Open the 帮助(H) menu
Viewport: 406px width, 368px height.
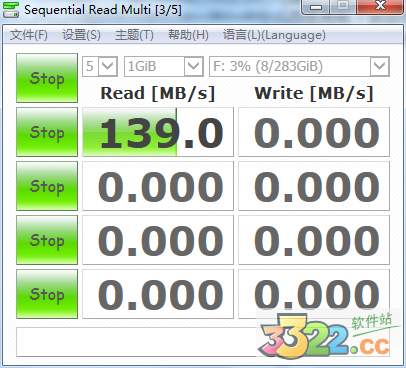click(x=188, y=35)
